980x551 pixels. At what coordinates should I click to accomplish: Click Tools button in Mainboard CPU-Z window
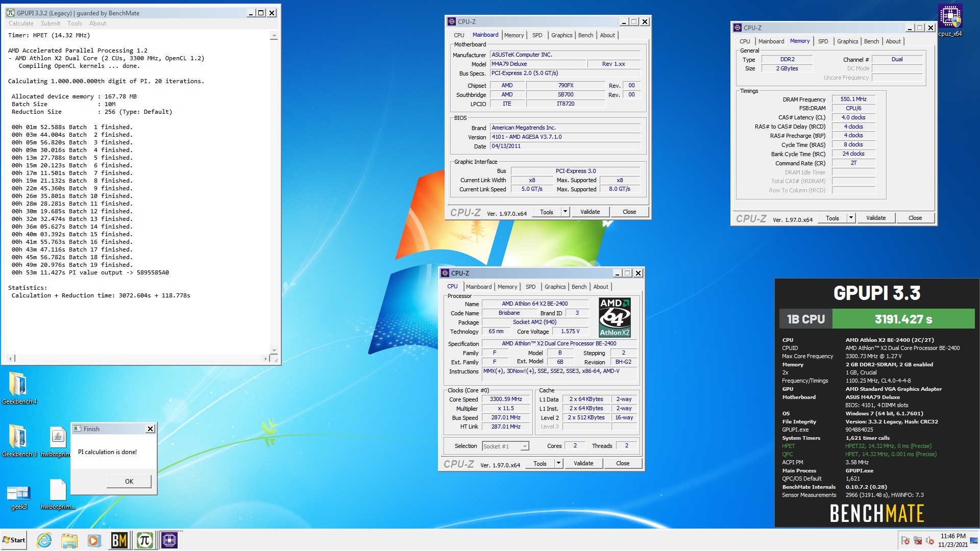(x=547, y=212)
